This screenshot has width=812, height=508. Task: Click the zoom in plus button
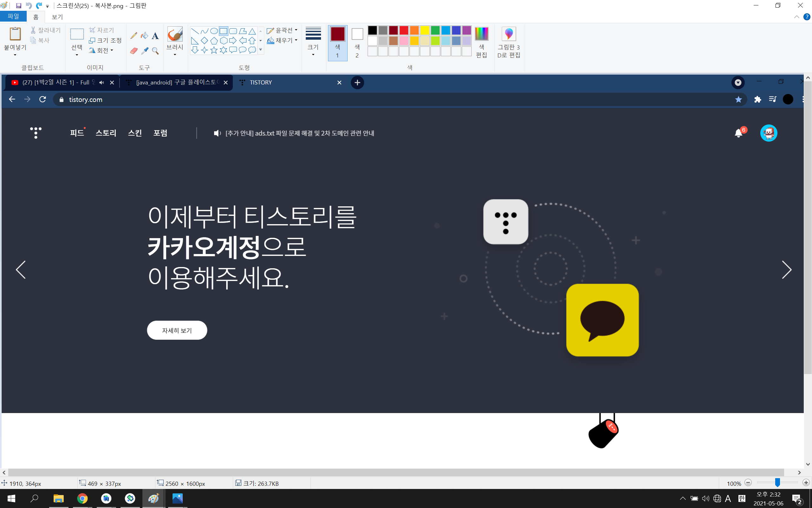806,483
